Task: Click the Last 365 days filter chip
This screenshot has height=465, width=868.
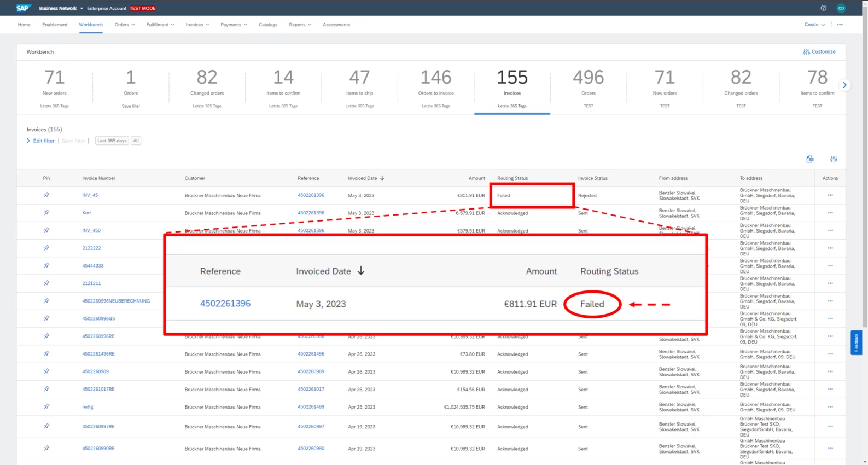Action: tap(112, 141)
